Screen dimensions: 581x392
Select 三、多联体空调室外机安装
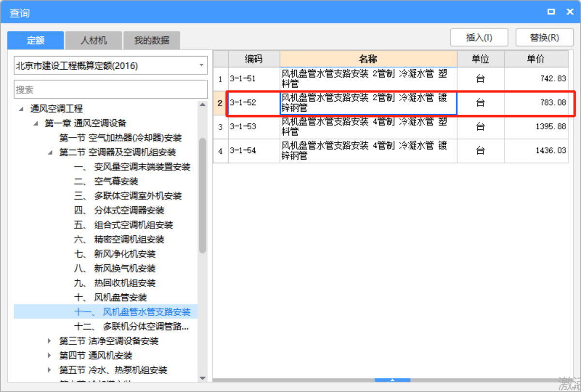point(128,196)
